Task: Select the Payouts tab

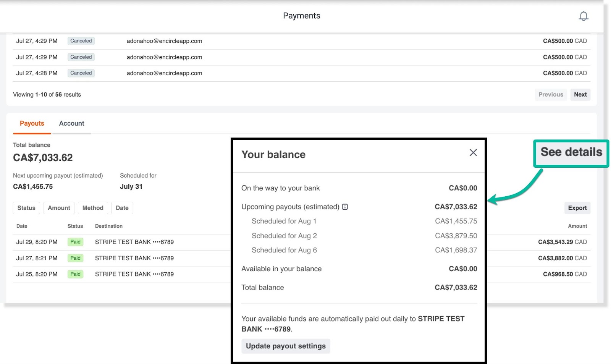Action: tap(32, 123)
